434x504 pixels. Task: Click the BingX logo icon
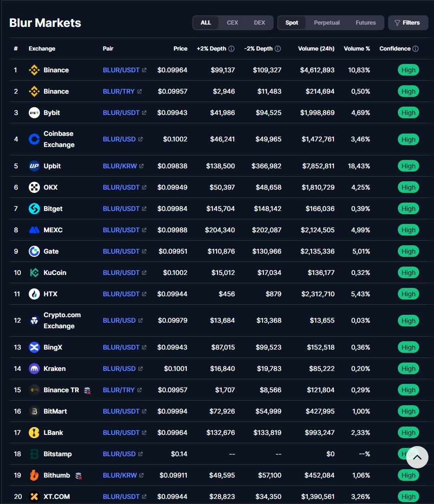tap(34, 347)
